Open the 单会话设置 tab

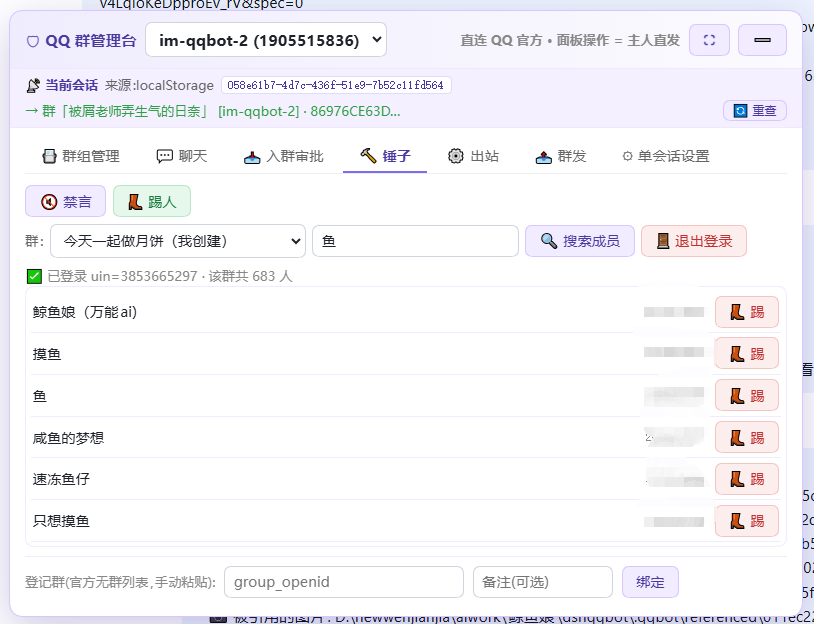(666, 156)
